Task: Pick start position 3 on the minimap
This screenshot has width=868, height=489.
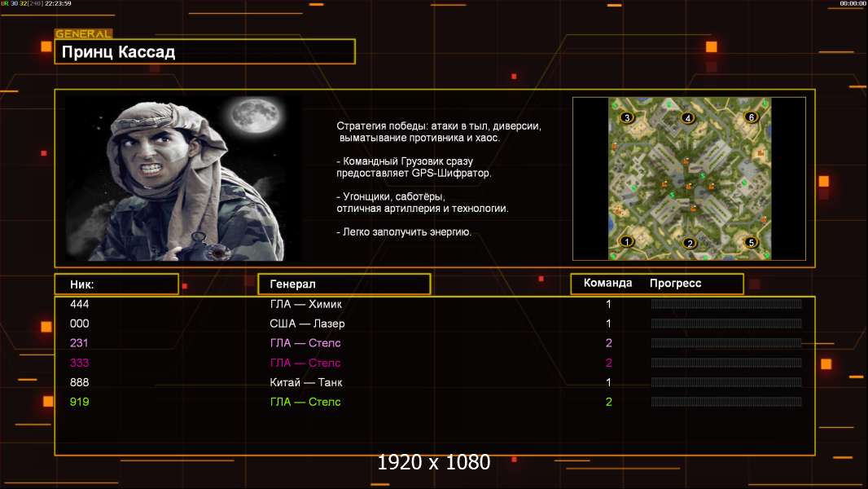Action: click(x=626, y=117)
